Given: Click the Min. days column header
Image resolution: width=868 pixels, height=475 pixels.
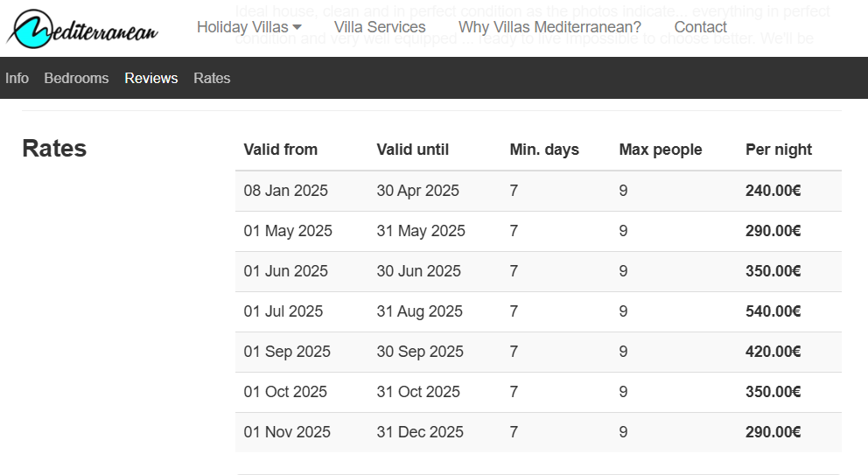Looking at the screenshot, I should click(x=544, y=150).
